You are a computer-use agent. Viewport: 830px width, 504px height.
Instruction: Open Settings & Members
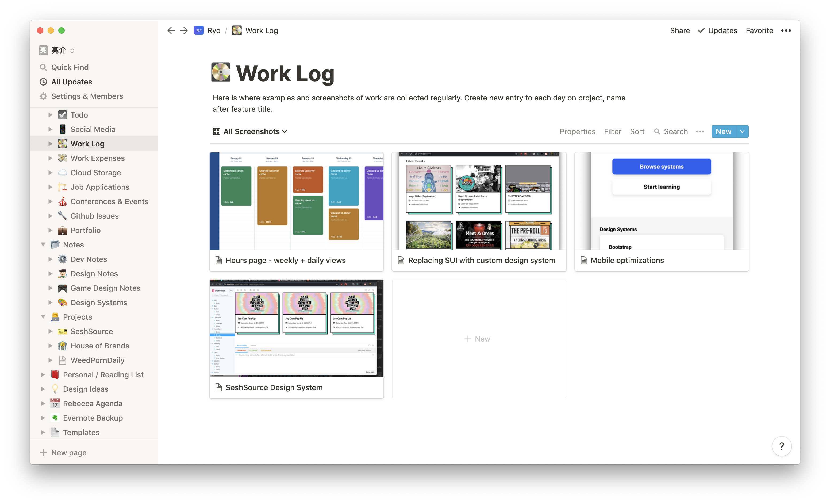click(x=87, y=96)
